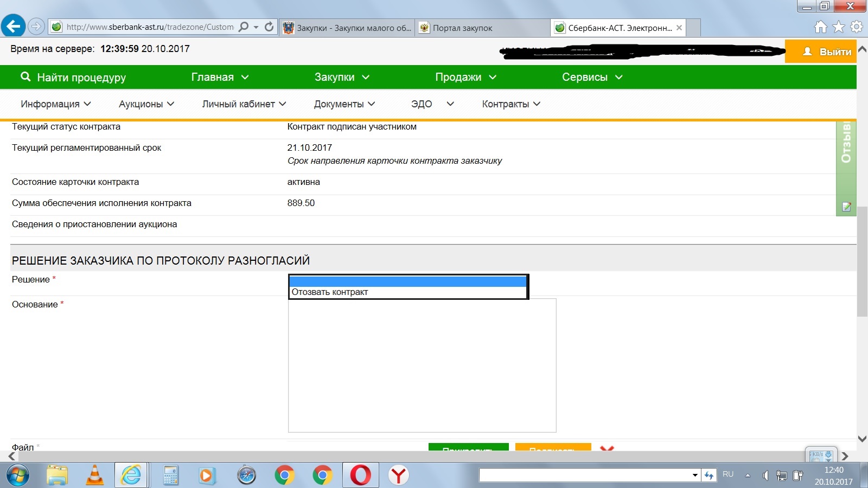Image resolution: width=868 pixels, height=488 pixels.
Task: Open the calculator from the taskbar
Action: tap(170, 476)
